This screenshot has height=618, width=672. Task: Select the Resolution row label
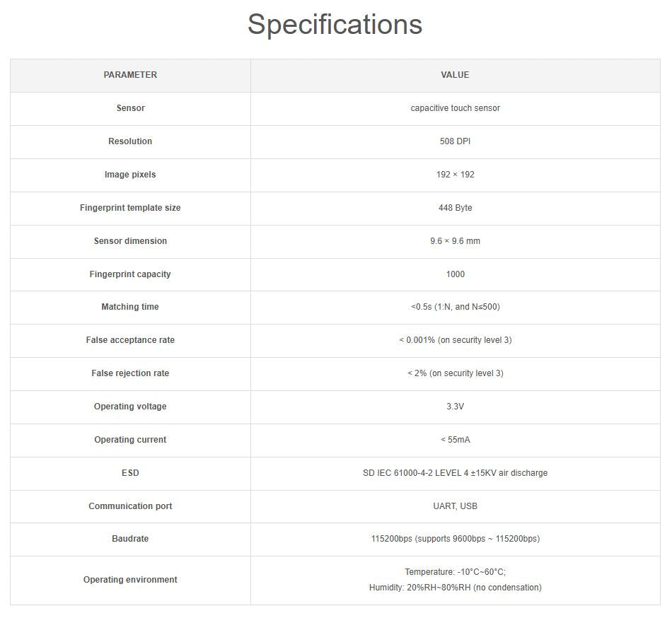tap(130, 141)
